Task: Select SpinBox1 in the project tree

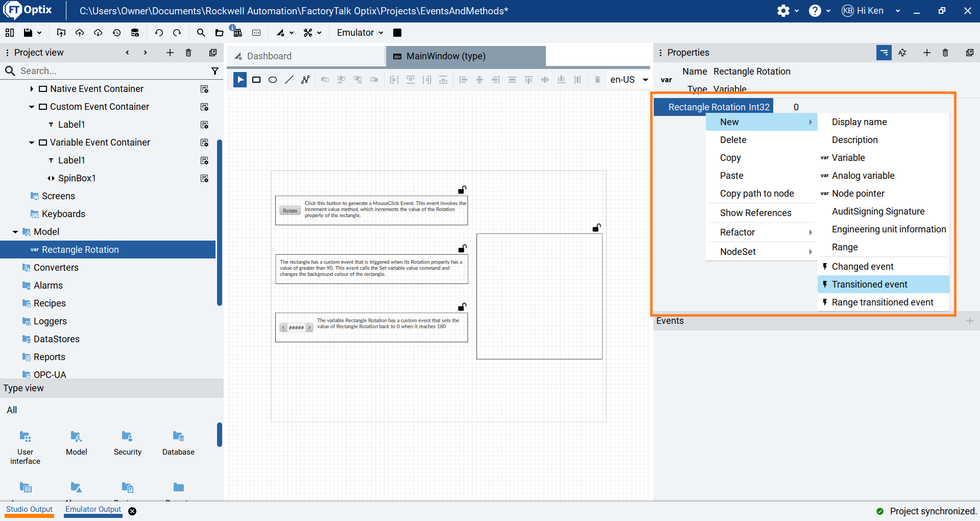Action: click(x=77, y=178)
